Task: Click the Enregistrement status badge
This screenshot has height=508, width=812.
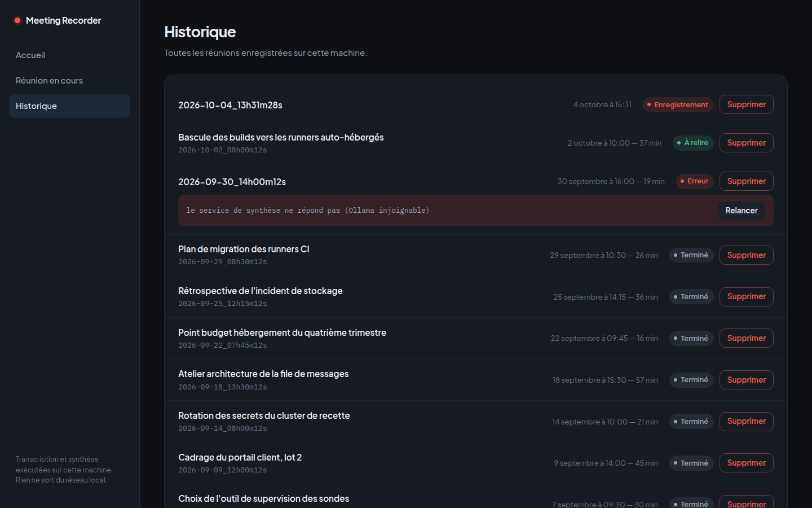Action: click(678, 104)
